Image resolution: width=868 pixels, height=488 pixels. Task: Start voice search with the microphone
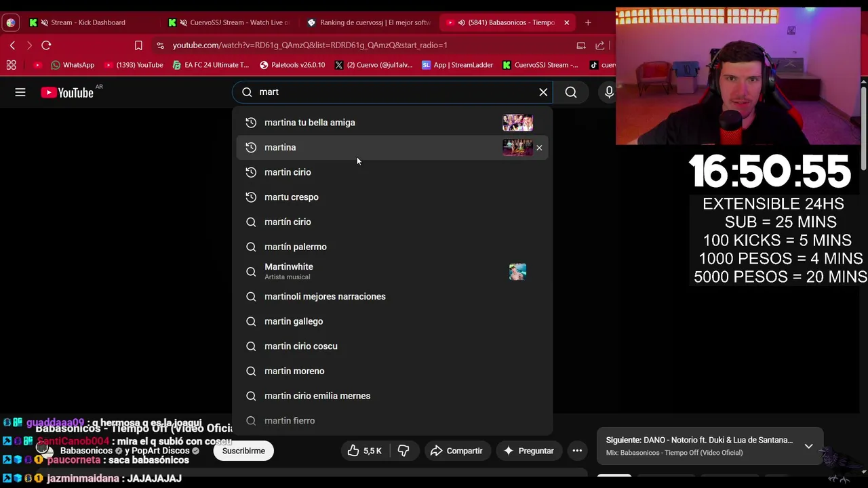pos(608,92)
